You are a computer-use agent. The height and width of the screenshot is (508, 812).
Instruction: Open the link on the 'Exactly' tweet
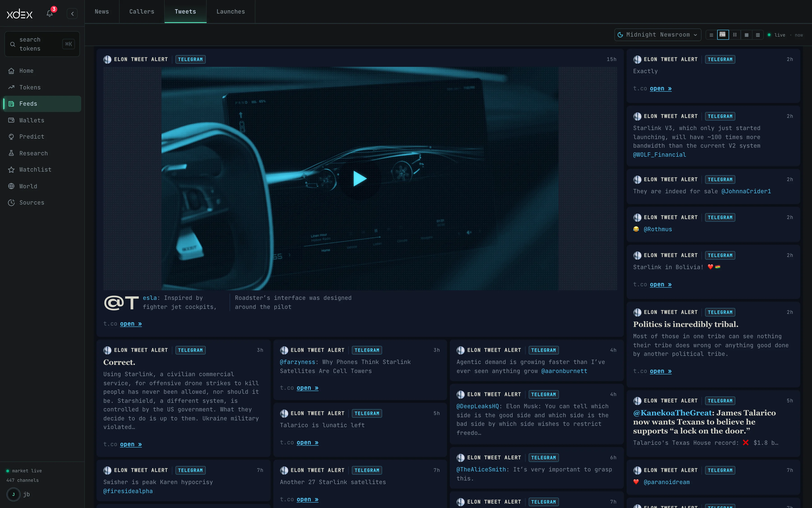point(661,89)
